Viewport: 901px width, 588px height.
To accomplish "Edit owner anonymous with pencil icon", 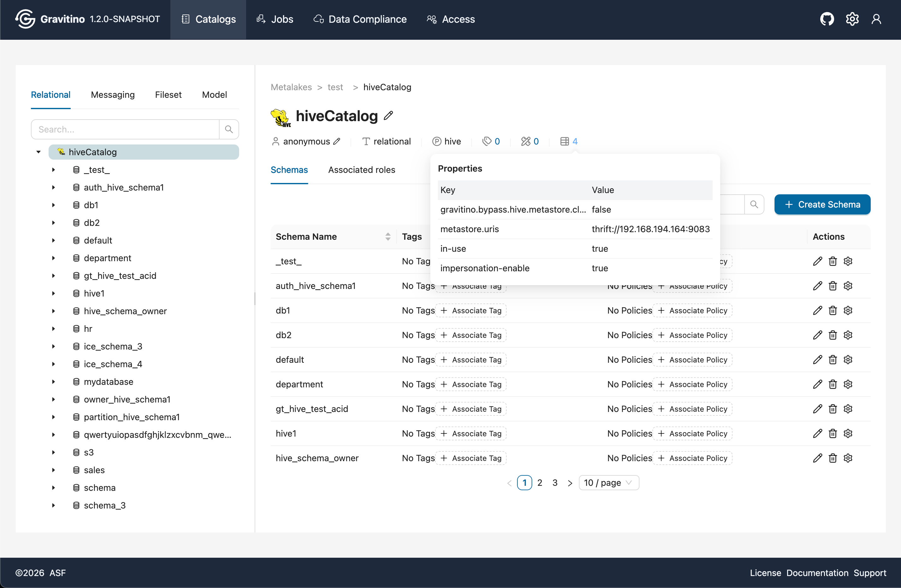I will click(x=337, y=141).
